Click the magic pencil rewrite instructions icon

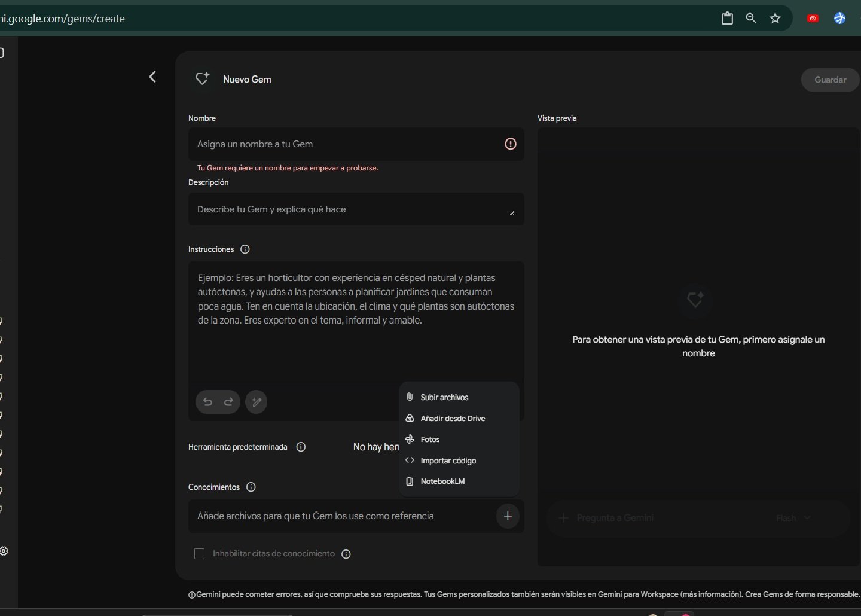(256, 402)
